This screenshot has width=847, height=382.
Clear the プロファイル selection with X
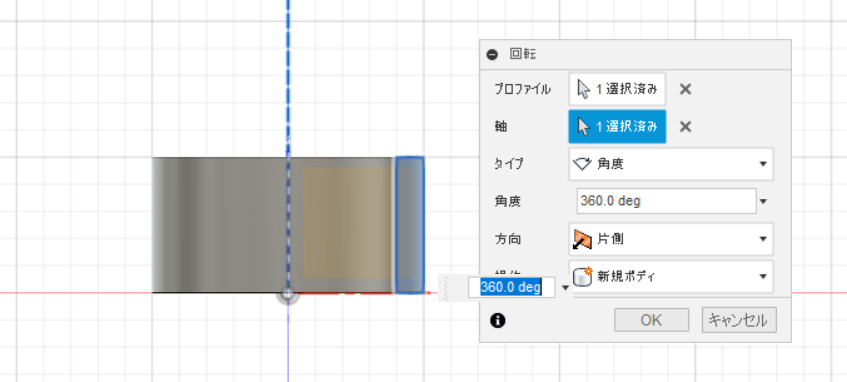(685, 89)
